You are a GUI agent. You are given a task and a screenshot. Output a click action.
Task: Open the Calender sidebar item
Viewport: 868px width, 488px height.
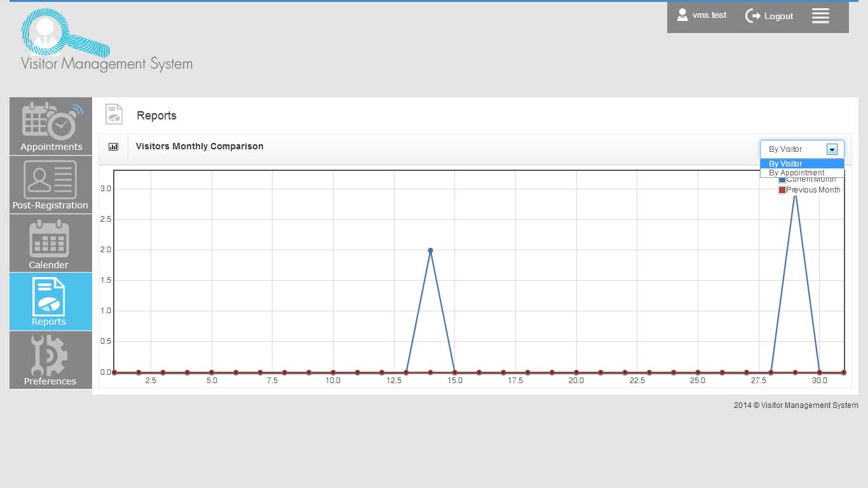(51, 243)
